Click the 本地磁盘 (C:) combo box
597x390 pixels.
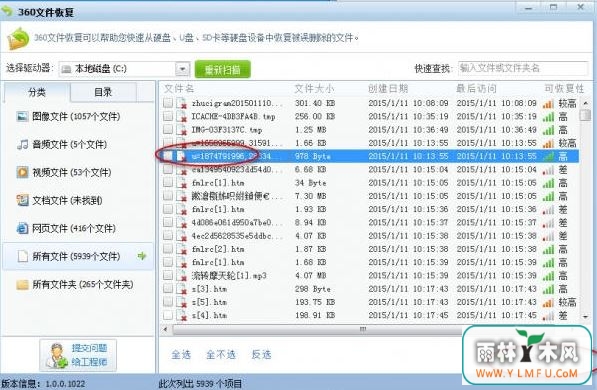pos(124,69)
